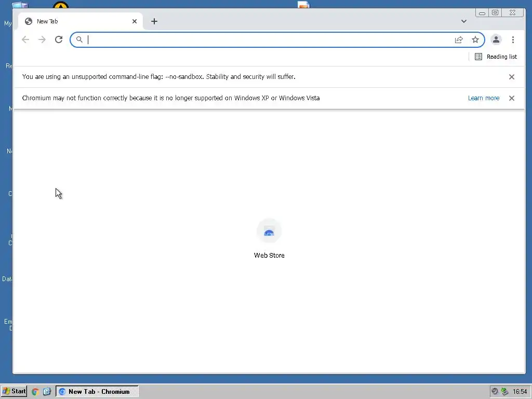Dismiss the Windows XP unsupported warning
The width and height of the screenshot is (532, 399).
pyautogui.click(x=512, y=98)
